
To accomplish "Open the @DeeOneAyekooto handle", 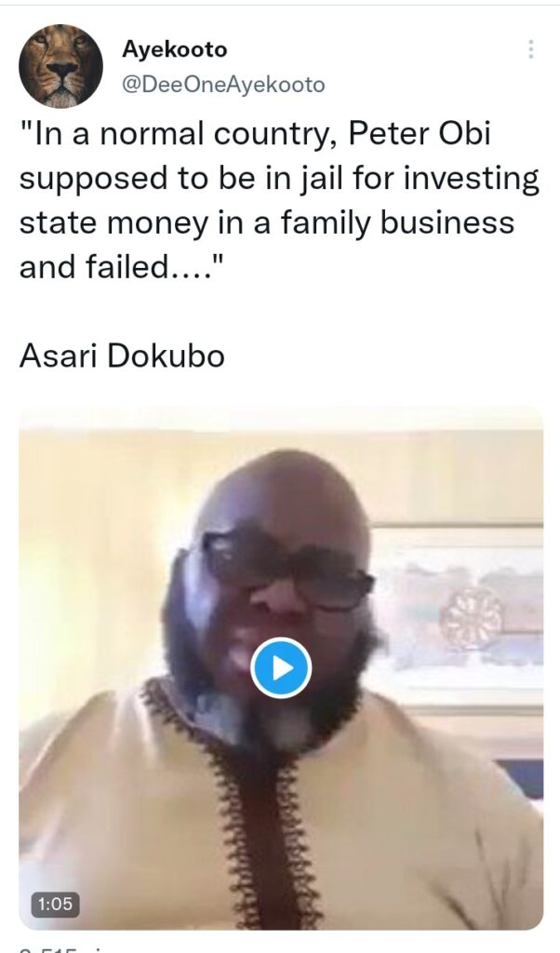I will [223, 85].
